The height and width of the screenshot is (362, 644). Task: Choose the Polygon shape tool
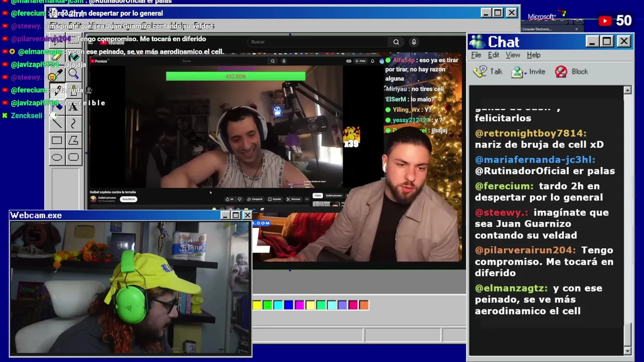click(x=73, y=141)
